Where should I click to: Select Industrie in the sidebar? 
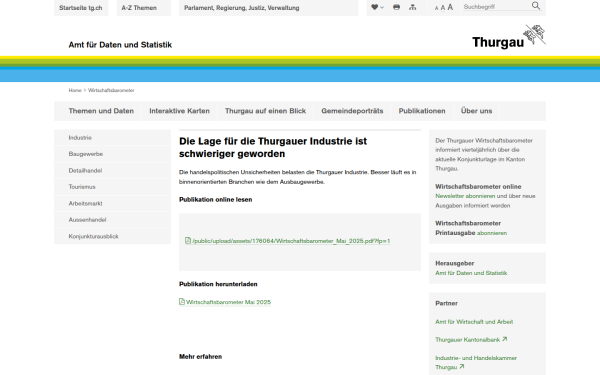112,137
